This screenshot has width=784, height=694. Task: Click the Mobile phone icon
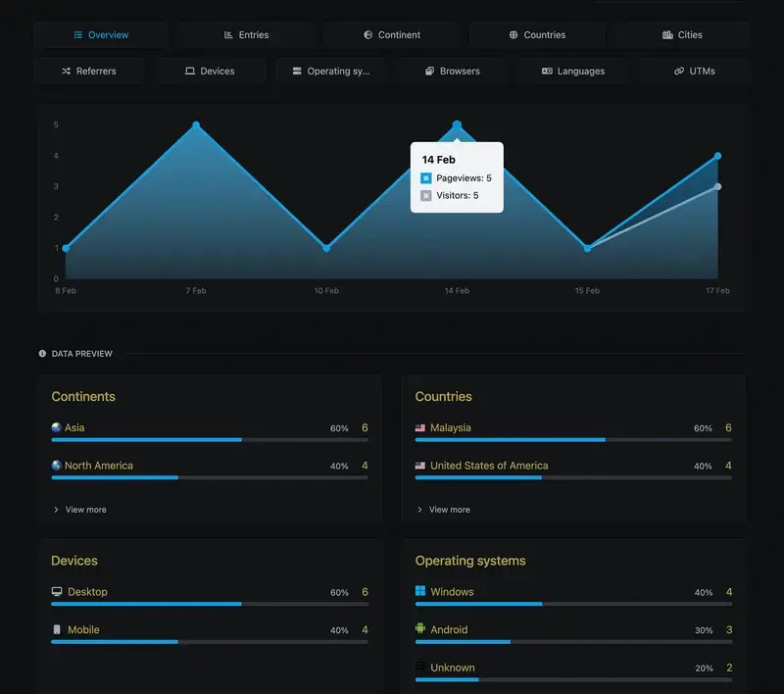57,629
